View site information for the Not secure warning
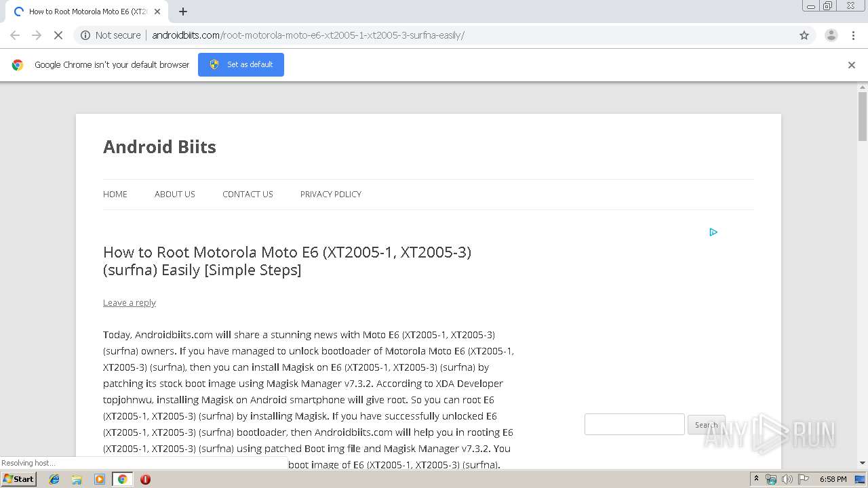This screenshot has height=488, width=868. click(x=111, y=35)
